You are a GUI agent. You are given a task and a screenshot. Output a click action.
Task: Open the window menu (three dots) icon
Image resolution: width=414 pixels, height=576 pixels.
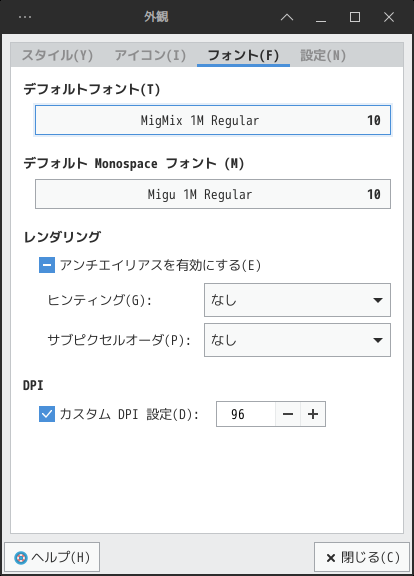pyautogui.click(x=25, y=17)
